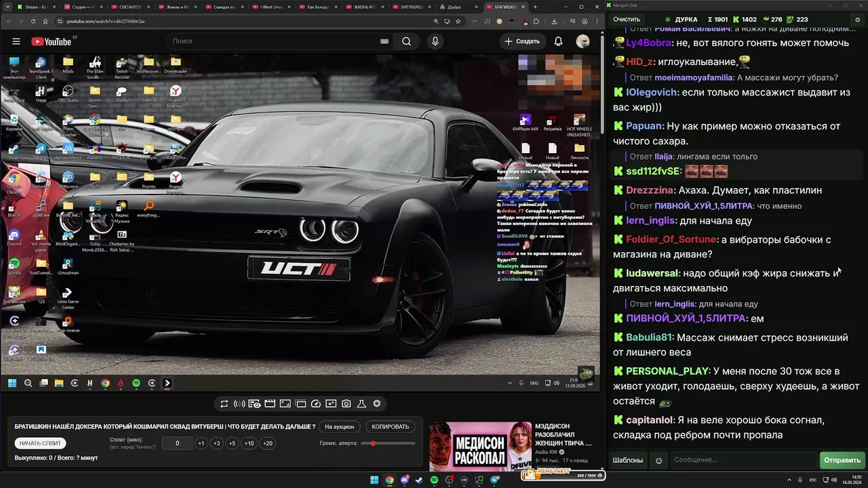Screen dimensions: 868x488
Task: Open the Audio RW channel link
Action: tap(546, 452)
